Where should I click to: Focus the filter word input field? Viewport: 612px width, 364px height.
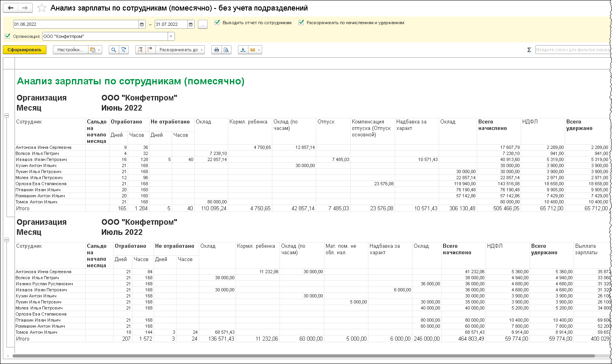coord(572,50)
